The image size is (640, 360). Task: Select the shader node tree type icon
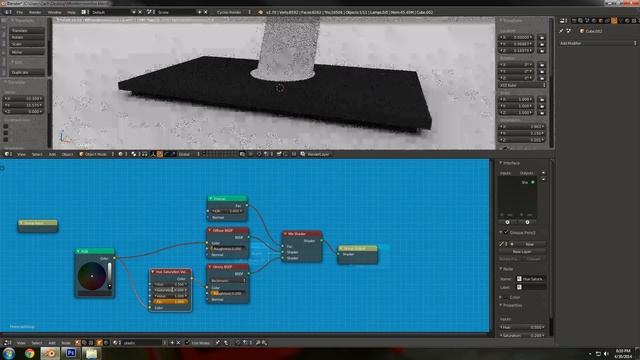(78, 342)
